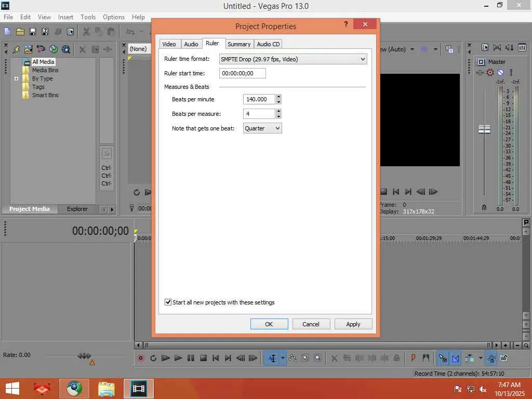This screenshot has width=532, height=399.
Task: Decrease Beats per measure with down arrow
Action: pos(278,116)
